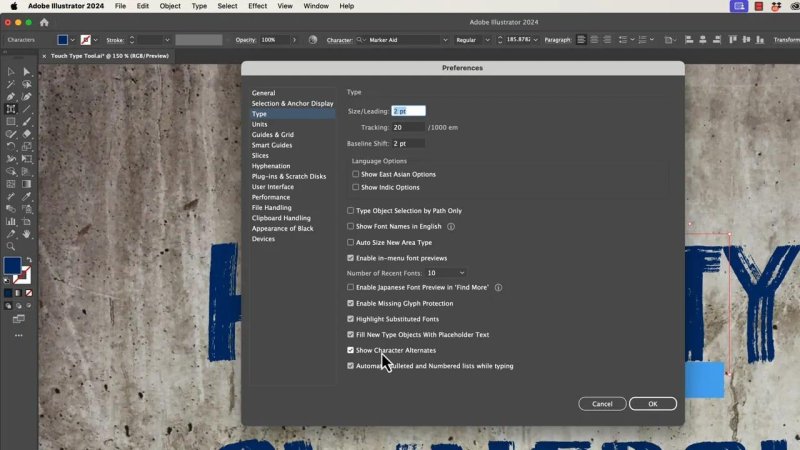Select the Touch Type tool in toolbar
Image resolution: width=800 pixels, height=450 pixels.
pos(11,109)
